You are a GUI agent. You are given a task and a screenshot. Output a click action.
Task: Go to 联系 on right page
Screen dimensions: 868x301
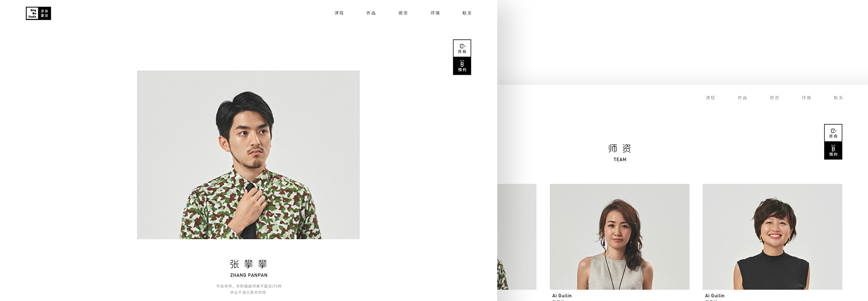pos(838,98)
